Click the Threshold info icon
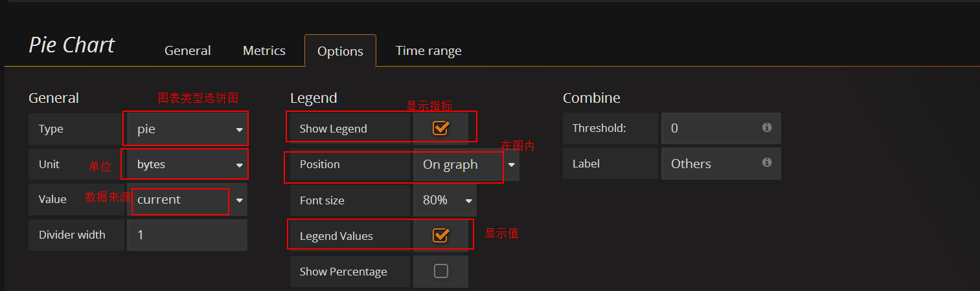The width and height of the screenshot is (980, 291). [767, 127]
